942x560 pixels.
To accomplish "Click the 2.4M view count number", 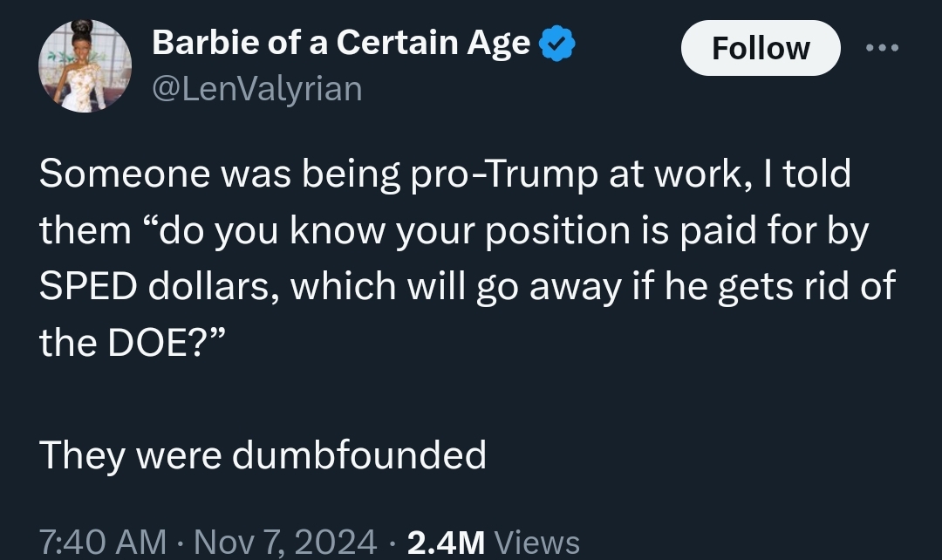I will (446, 542).
